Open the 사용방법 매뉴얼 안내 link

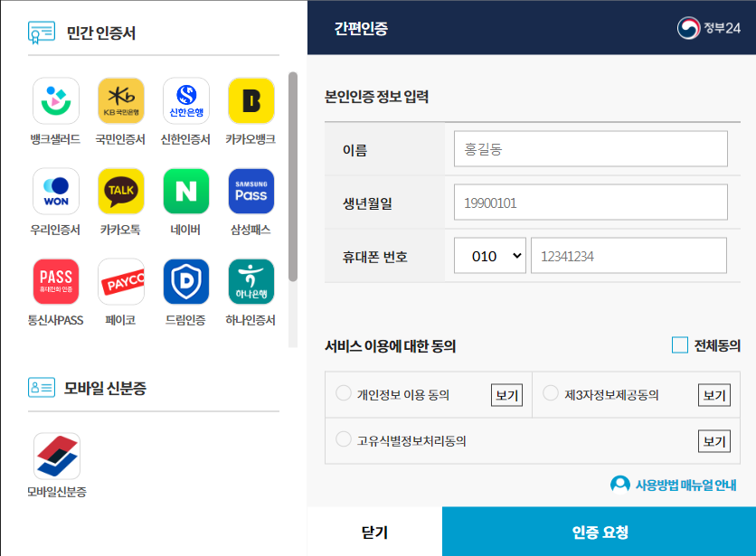pos(685,485)
